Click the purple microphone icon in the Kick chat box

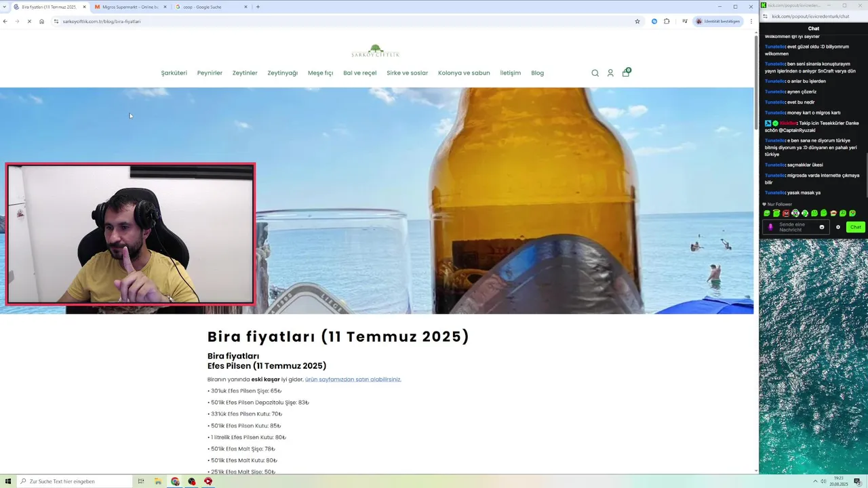click(770, 227)
